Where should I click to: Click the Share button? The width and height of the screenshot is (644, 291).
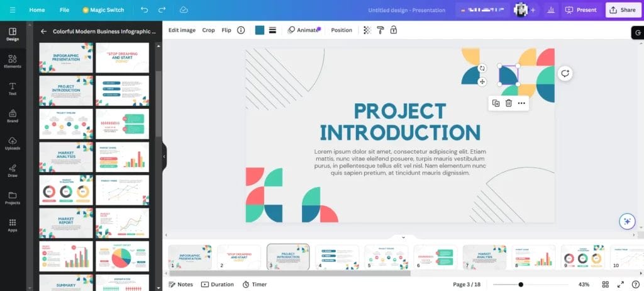[x=623, y=10]
